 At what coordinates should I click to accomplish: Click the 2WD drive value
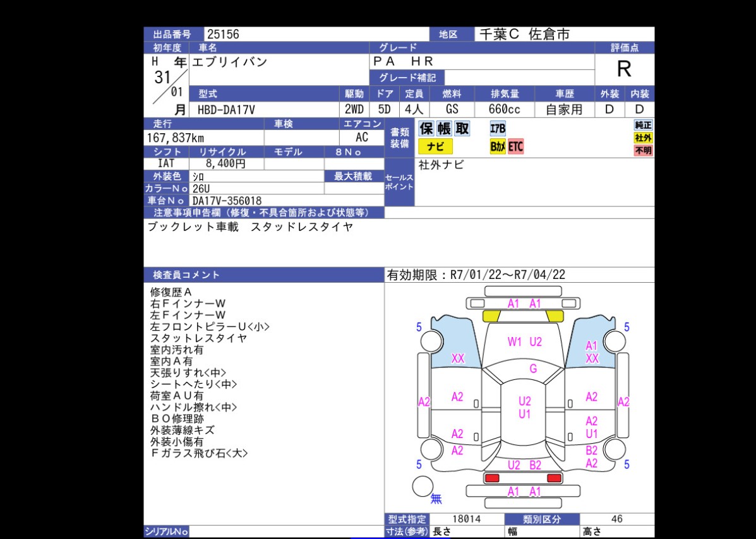click(354, 110)
